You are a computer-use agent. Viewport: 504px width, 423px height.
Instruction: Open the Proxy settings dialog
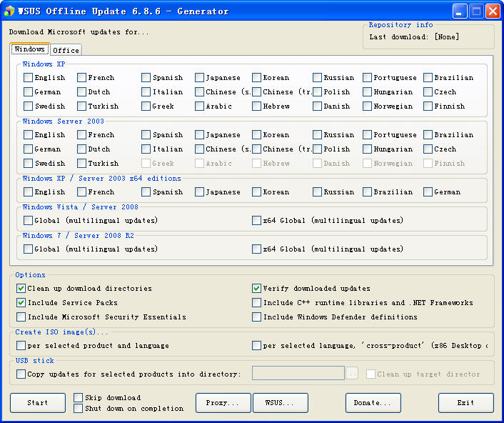223,403
